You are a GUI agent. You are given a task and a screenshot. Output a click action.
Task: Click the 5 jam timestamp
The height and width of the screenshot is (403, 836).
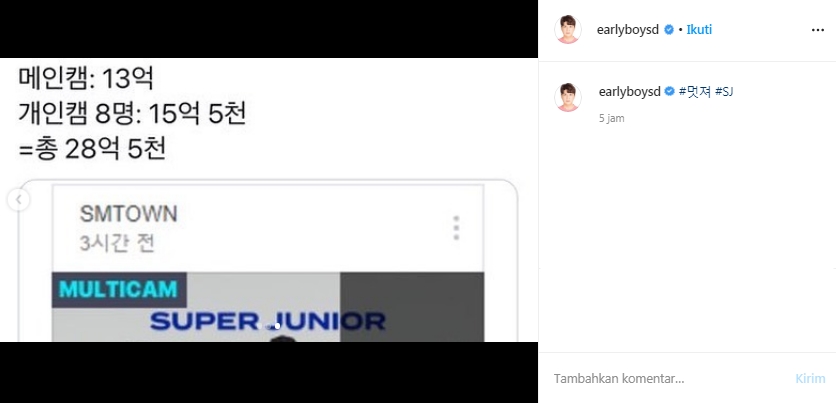coord(612,118)
